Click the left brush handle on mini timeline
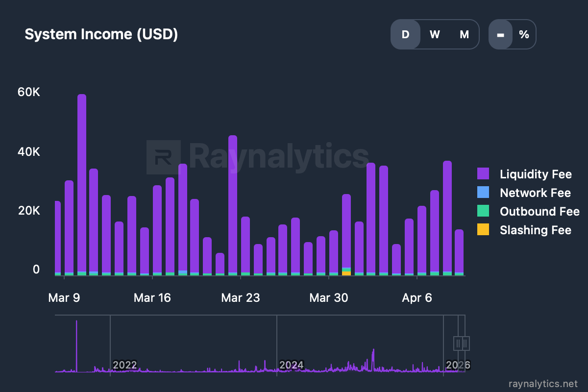Screen dimensions: 588x392 (x=459, y=343)
